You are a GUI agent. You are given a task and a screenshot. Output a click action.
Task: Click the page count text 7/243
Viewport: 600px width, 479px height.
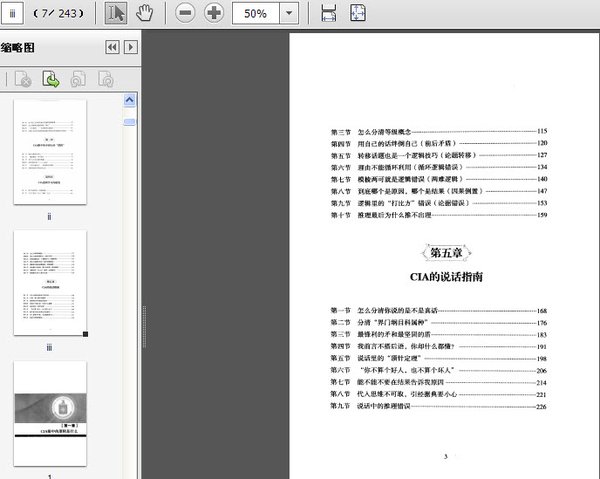pyautogui.click(x=59, y=14)
